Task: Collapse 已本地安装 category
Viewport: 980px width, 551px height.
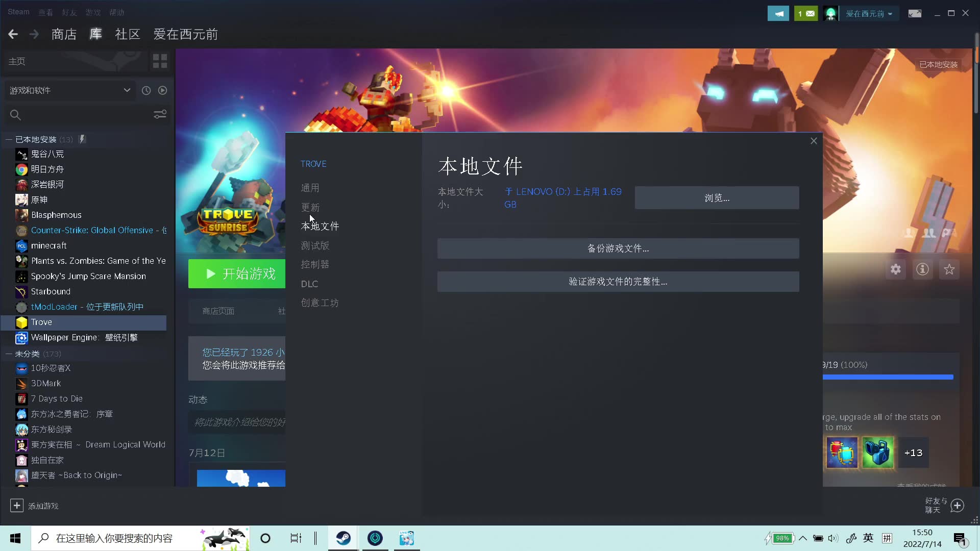Action: tap(9, 139)
